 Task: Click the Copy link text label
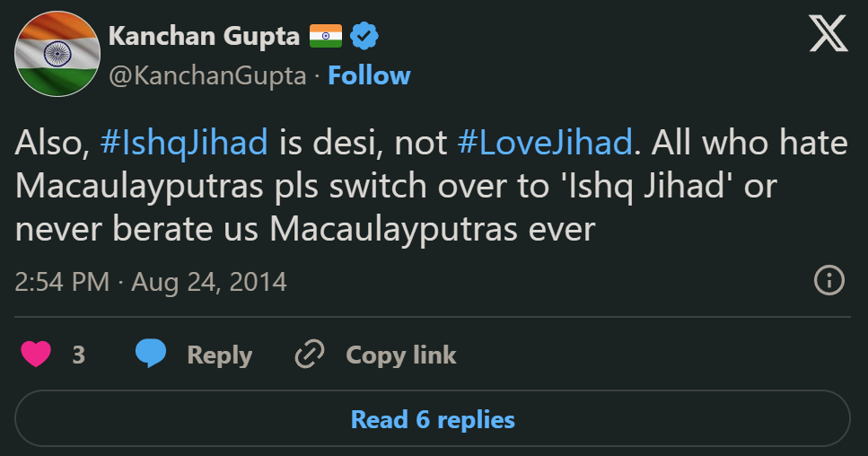coord(401,355)
